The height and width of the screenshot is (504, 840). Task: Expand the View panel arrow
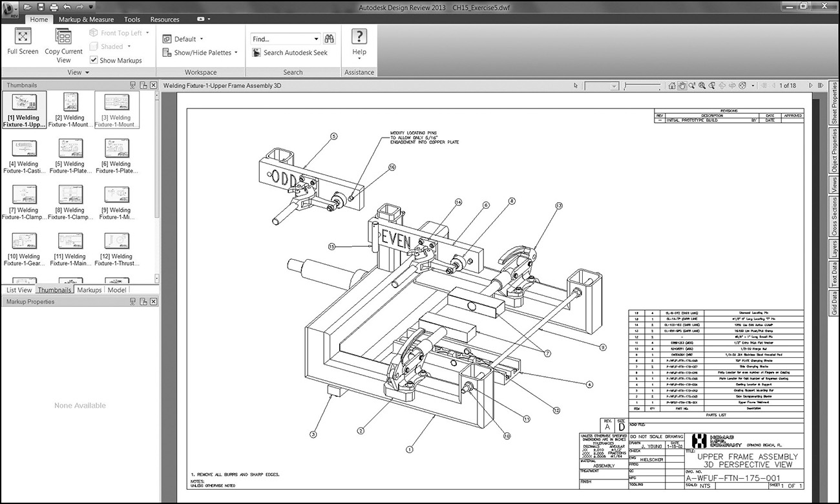(87, 73)
